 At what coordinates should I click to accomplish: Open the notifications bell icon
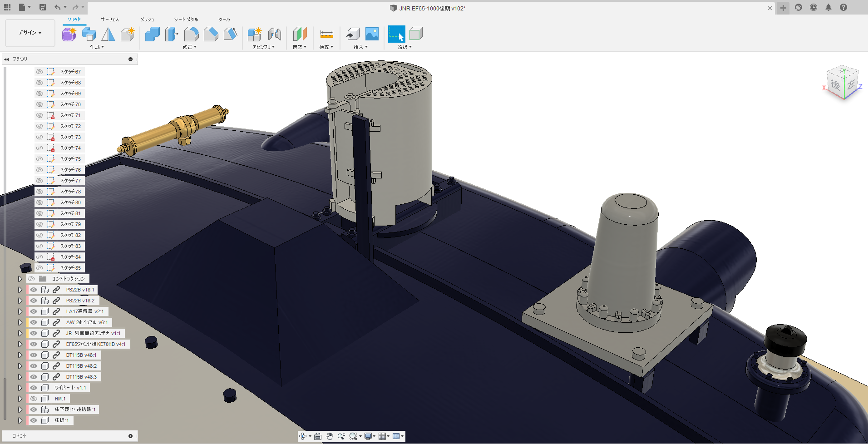point(829,7)
